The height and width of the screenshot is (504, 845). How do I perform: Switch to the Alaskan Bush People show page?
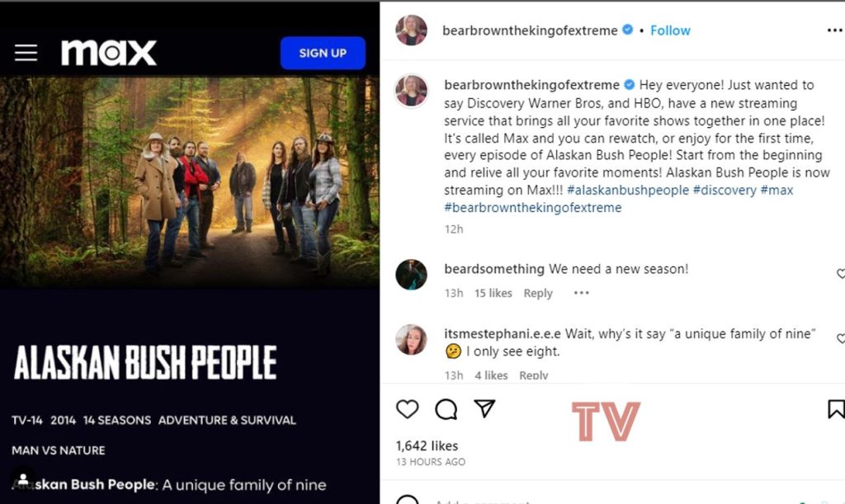[x=144, y=358]
